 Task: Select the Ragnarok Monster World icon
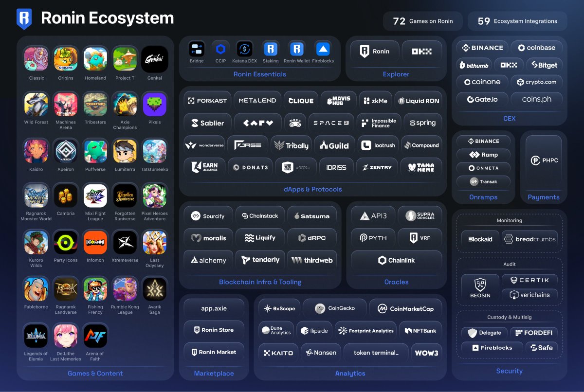point(36,196)
